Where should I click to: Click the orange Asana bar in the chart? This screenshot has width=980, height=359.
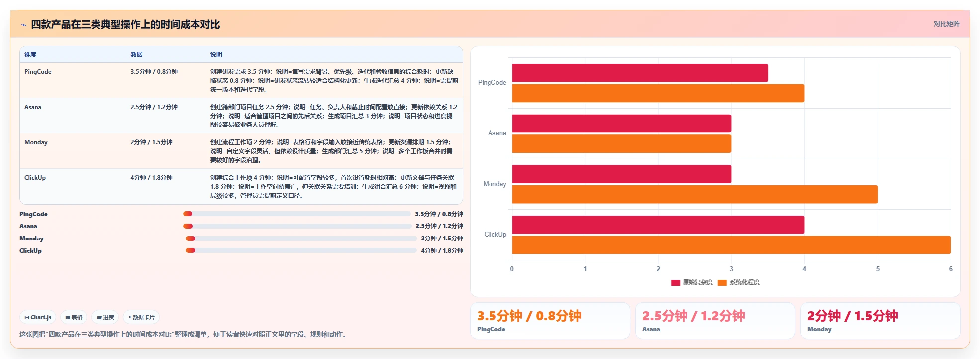(x=622, y=144)
